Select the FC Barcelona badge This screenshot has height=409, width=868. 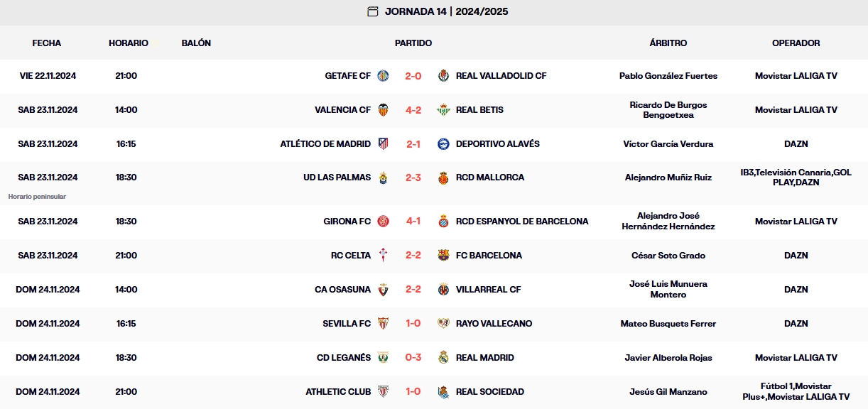coord(445,256)
